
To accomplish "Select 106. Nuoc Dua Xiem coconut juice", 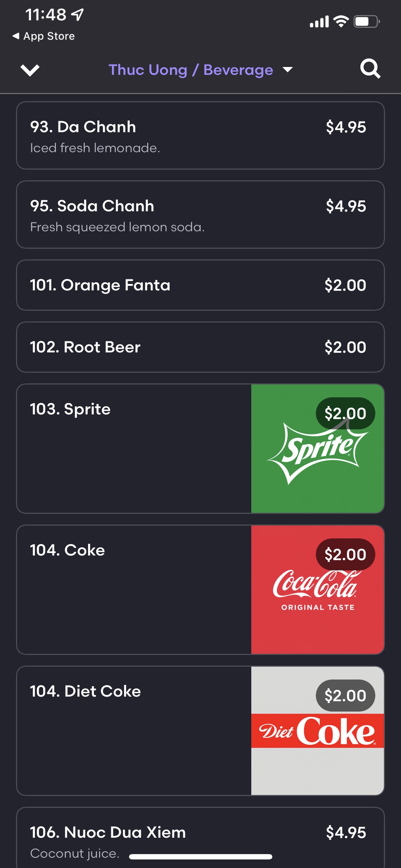I will pos(200,837).
